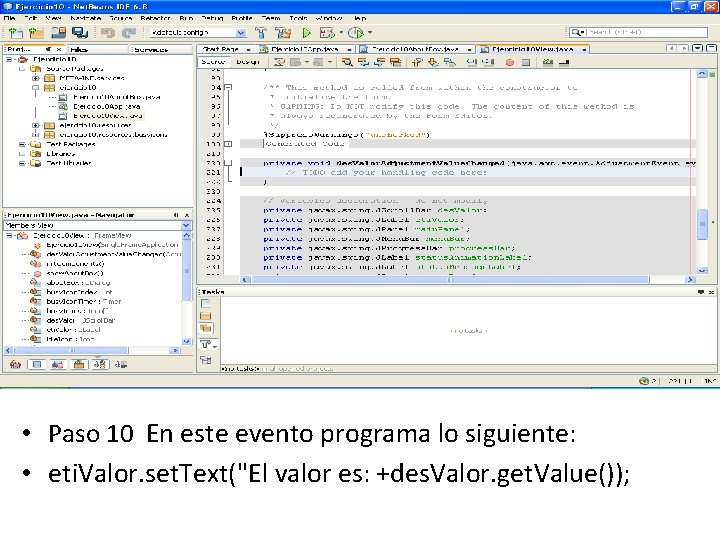Open the Navigate menu
This screenshot has width=720, height=540.
[x=85, y=18]
